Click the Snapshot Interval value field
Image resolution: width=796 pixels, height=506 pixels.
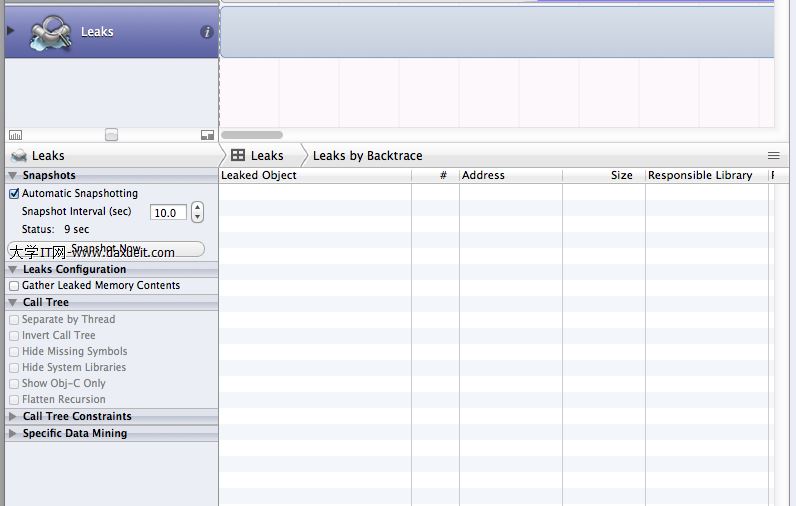click(168, 213)
